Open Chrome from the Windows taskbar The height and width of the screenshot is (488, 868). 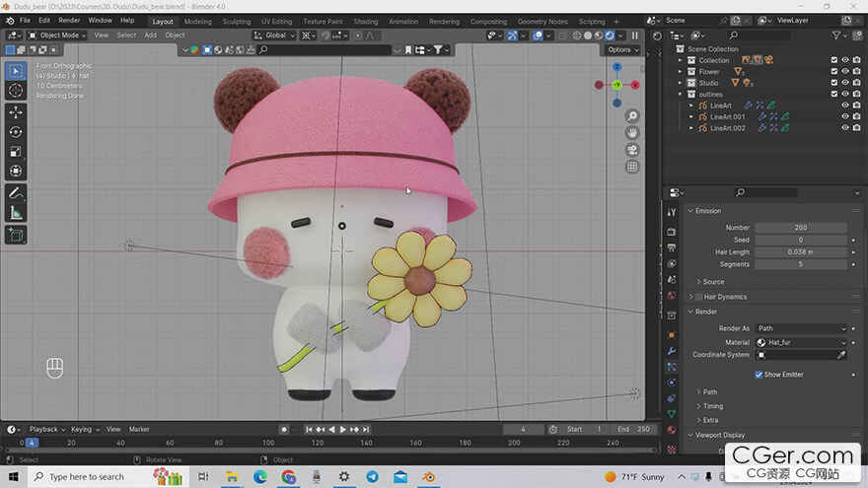(x=288, y=476)
